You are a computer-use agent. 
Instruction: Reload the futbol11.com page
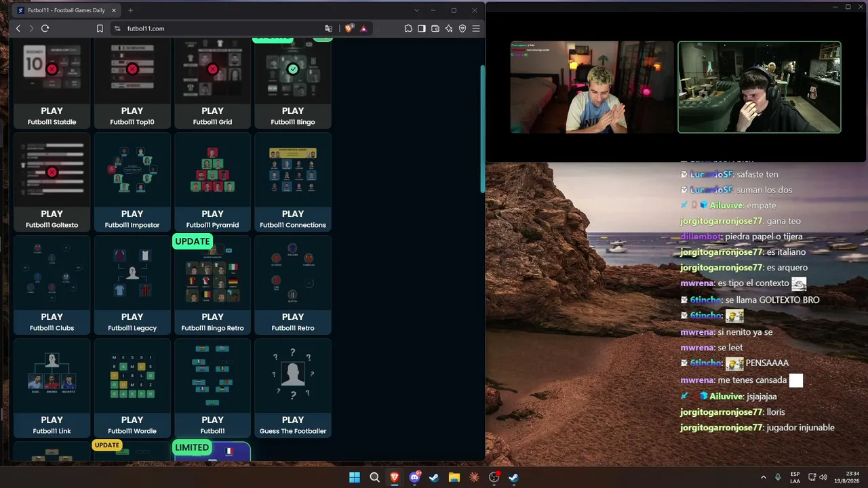point(45,28)
